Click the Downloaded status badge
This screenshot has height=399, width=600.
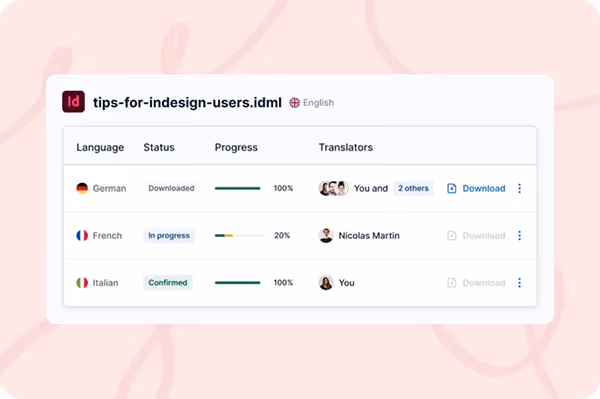click(x=171, y=188)
